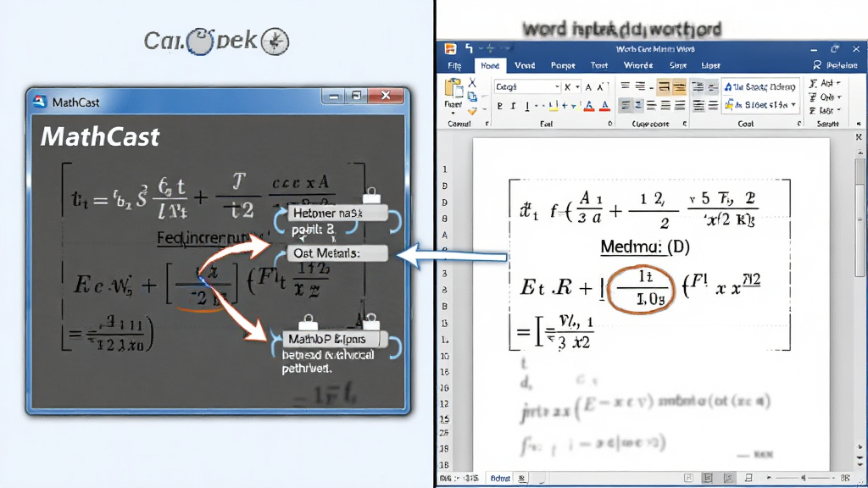Switch to the Home ribbon tab
868x488 pixels.
click(x=490, y=65)
